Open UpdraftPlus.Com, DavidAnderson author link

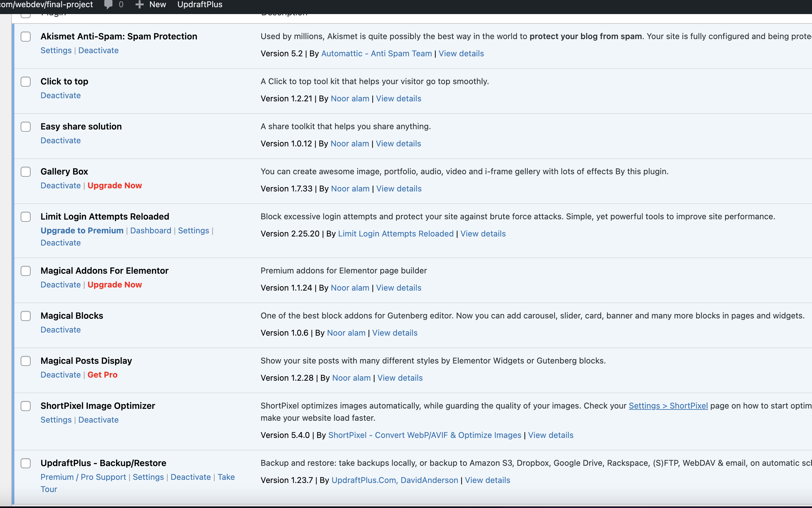395,480
